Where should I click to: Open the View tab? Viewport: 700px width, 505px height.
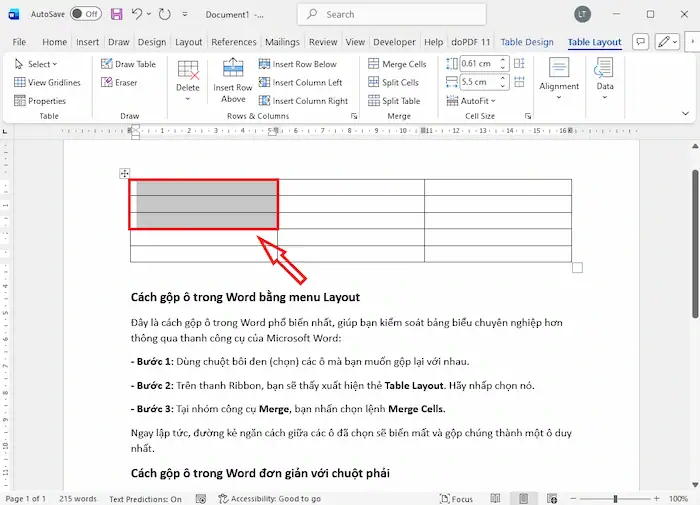pos(355,42)
